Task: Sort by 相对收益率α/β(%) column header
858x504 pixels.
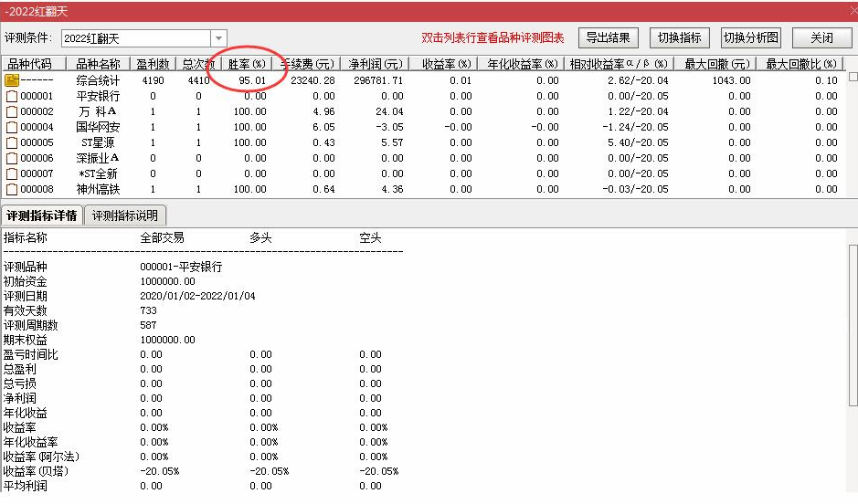Action: click(620, 64)
